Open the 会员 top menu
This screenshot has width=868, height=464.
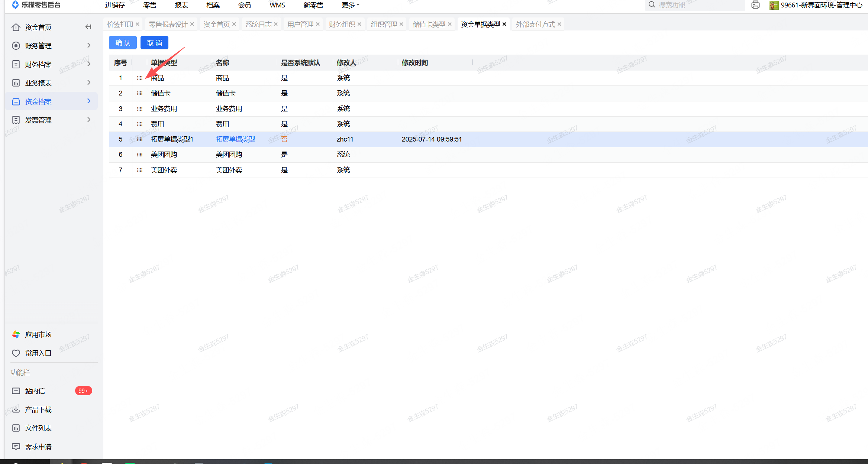244,5
